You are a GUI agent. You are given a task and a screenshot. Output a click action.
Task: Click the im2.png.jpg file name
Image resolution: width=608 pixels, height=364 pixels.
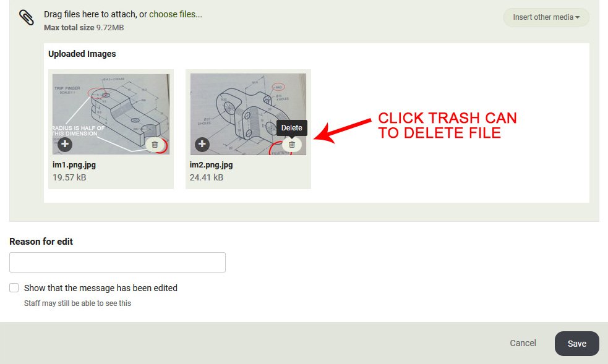[212, 164]
